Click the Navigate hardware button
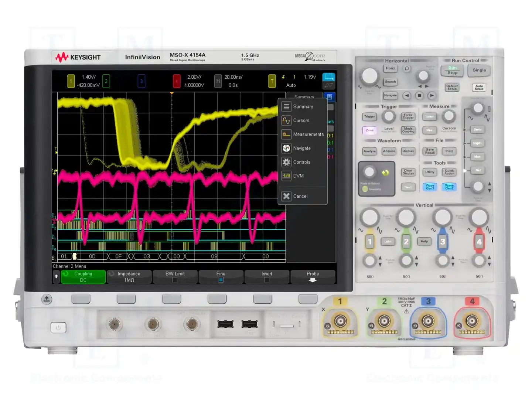Viewport: 532px width, 399px height. (x=391, y=95)
